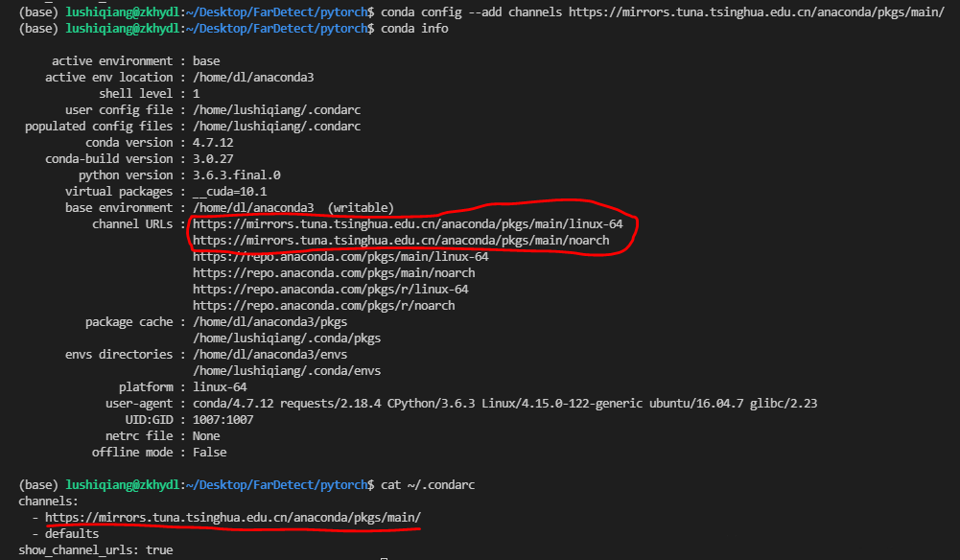Click the 'show_channel_urls: true' line

96,550
